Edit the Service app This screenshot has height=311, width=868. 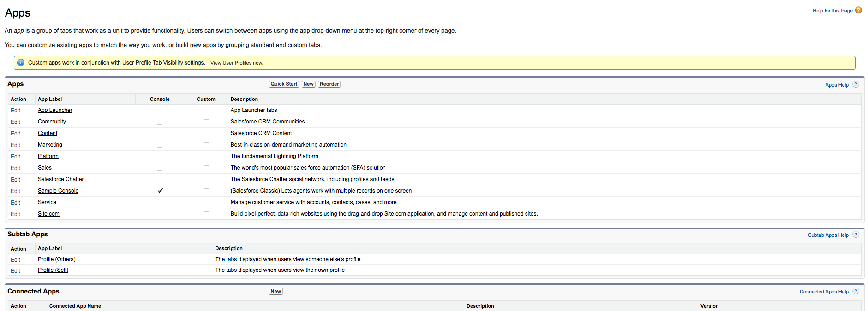click(x=15, y=203)
